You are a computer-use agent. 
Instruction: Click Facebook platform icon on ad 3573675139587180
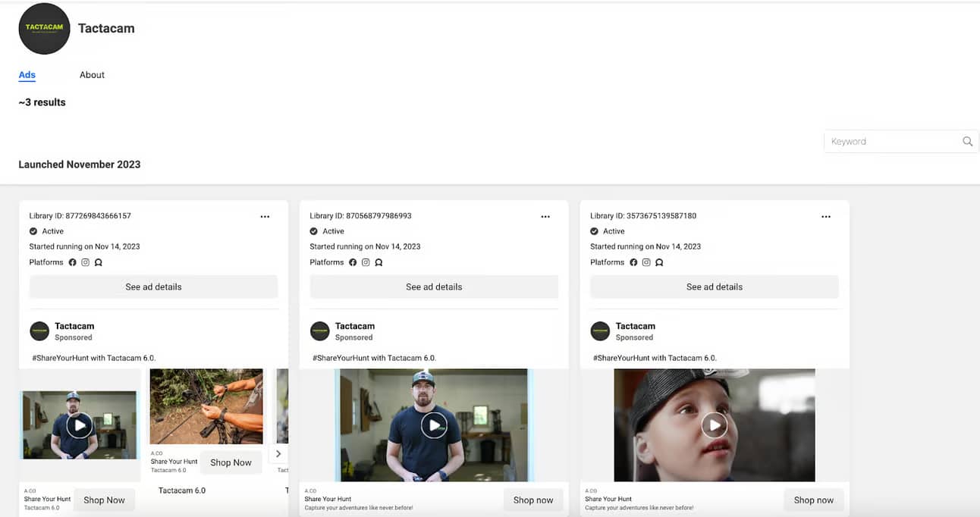pos(634,262)
